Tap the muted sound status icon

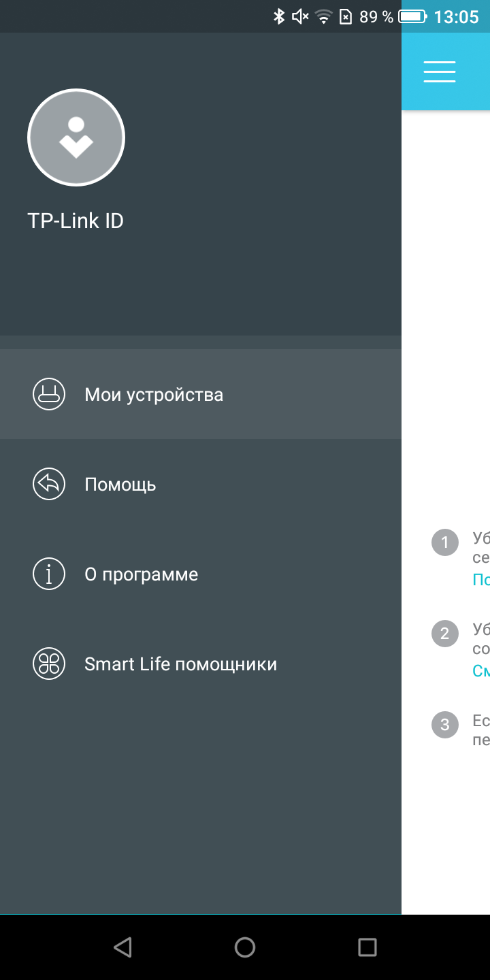pyautogui.click(x=300, y=16)
